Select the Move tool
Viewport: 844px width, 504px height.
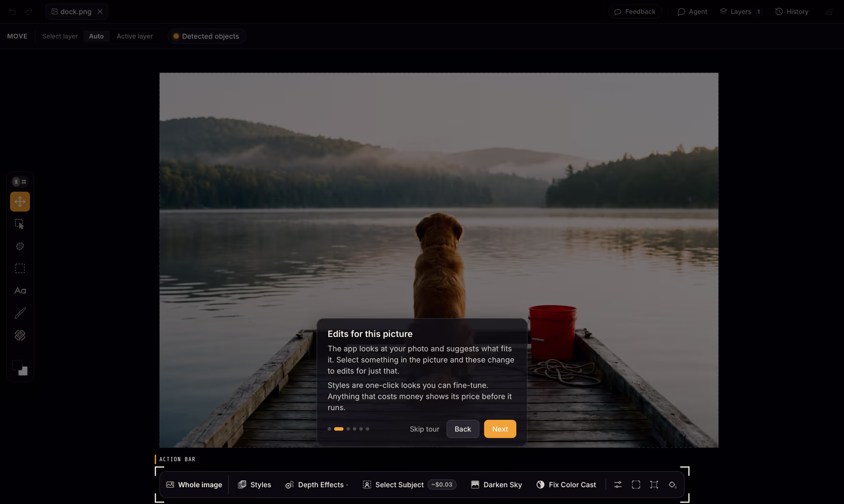pos(20,202)
